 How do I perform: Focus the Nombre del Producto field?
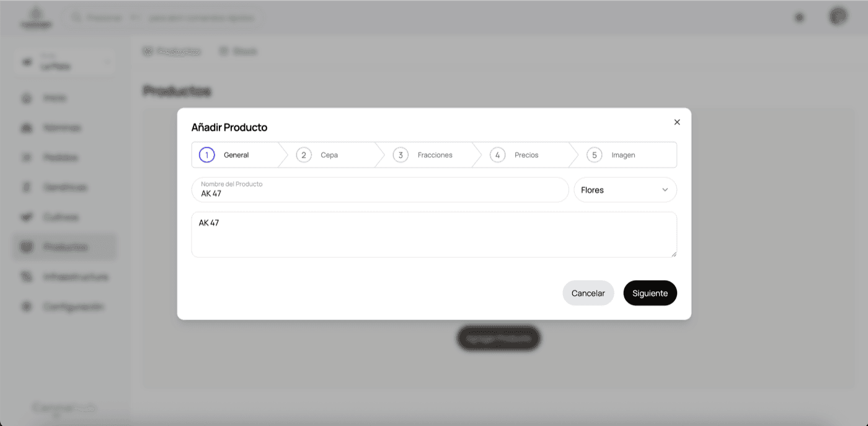coord(379,193)
